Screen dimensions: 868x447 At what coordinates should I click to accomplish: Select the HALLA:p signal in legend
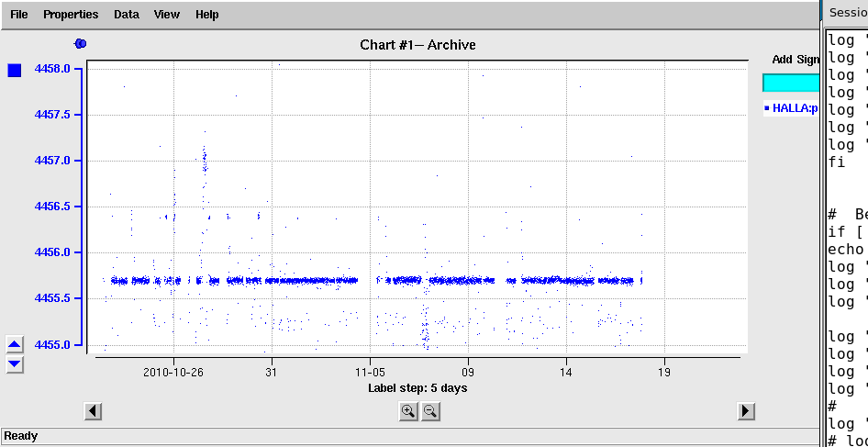pos(791,108)
